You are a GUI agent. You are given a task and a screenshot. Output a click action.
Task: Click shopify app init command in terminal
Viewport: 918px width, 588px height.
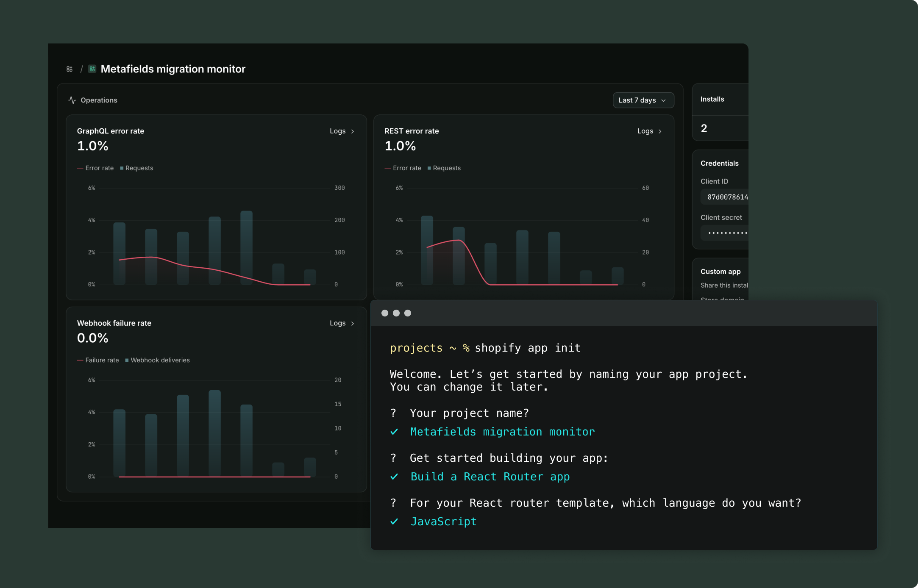(528, 348)
